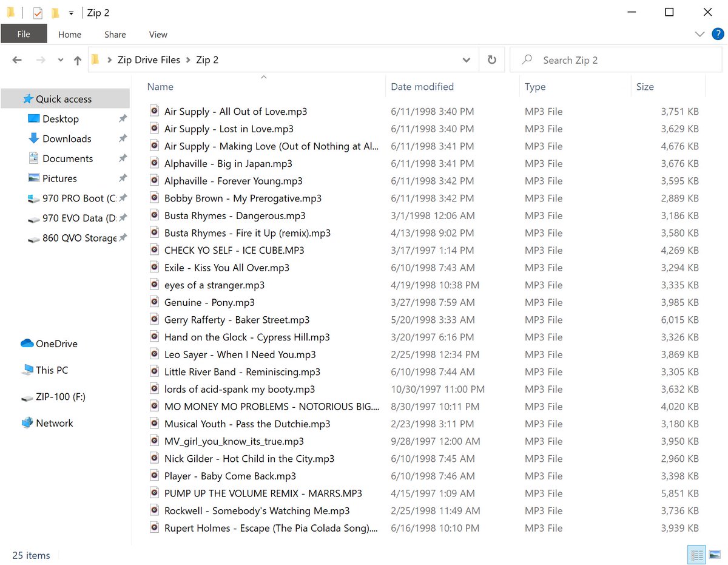This screenshot has width=728, height=565.
Task: Open Customize Quick Access Toolbar dropdown
Action: click(x=72, y=13)
